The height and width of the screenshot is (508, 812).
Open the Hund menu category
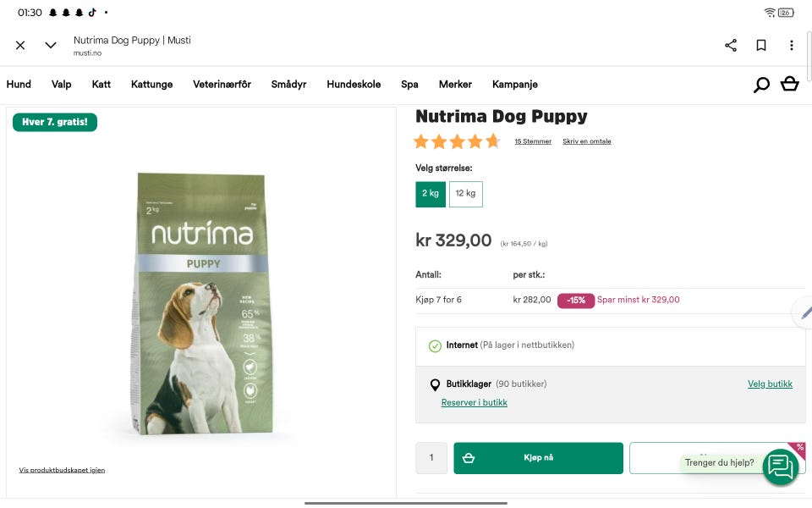click(19, 85)
